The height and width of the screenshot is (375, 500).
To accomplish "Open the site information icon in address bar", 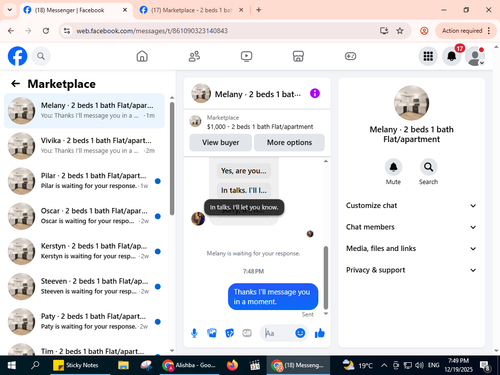I will 67,31.
